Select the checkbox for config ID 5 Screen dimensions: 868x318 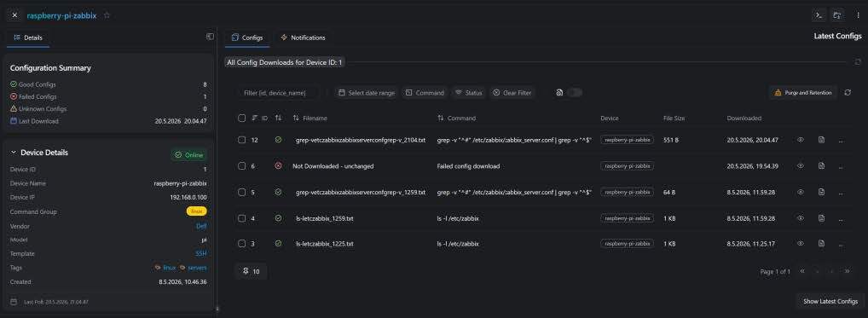pos(241,192)
